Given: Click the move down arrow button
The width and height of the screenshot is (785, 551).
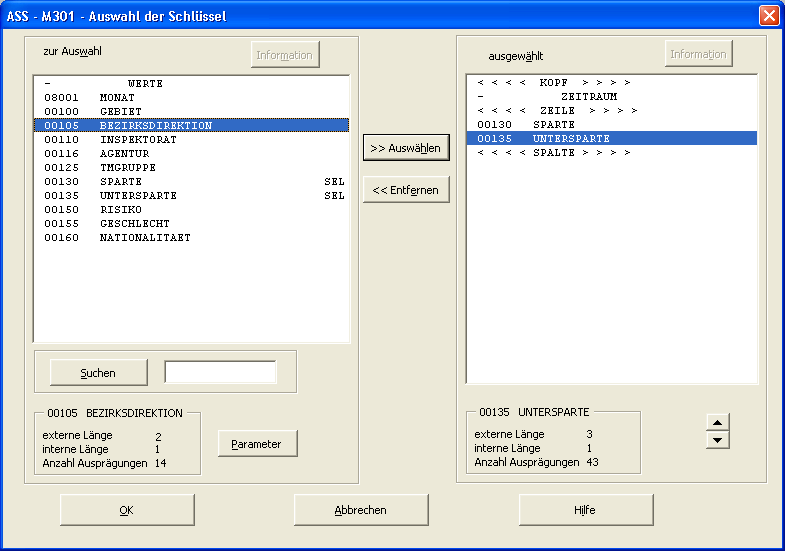Looking at the screenshot, I should coord(718,440).
